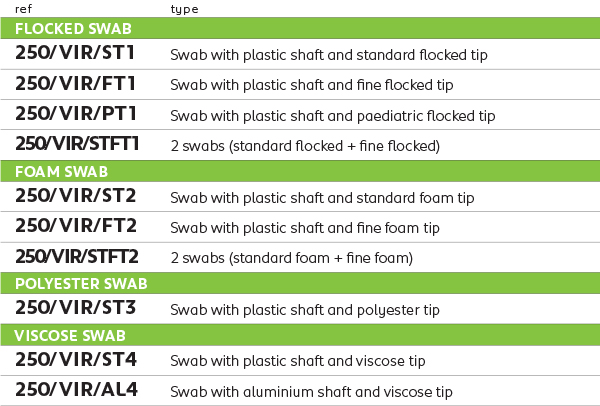Click the FOAM SWAB section header
This screenshot has width=600, height=406.
[x=300, y=171]
